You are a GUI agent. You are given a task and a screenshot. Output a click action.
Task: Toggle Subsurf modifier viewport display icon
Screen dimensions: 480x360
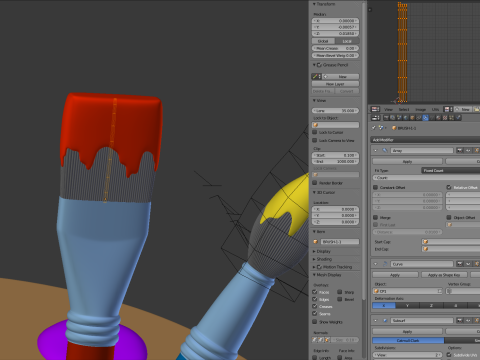pos(468,320)
